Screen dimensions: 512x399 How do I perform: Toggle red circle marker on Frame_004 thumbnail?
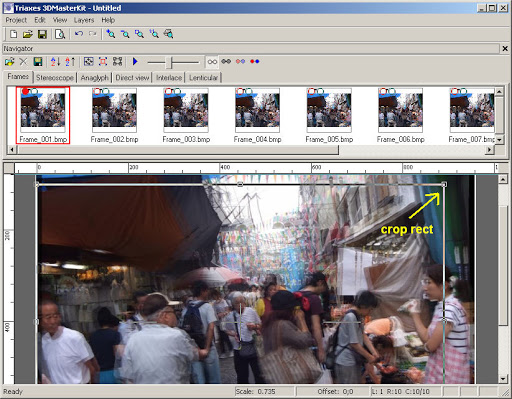coord(240,91)
